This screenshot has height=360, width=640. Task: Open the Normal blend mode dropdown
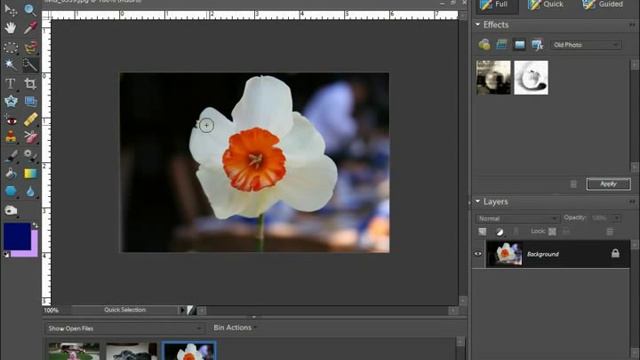pyautogui.click(x=517, y=218)
